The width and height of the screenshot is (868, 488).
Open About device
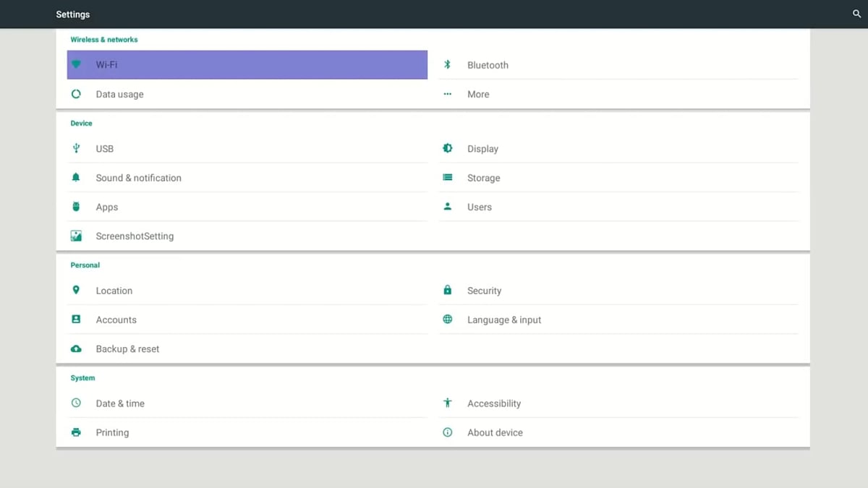(495, 432)
